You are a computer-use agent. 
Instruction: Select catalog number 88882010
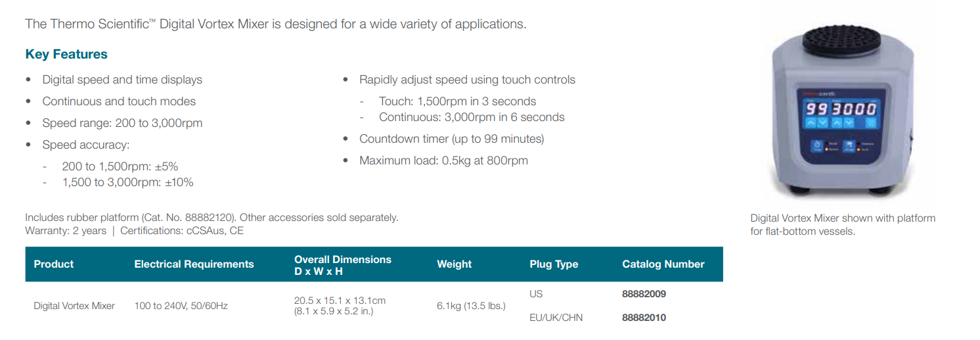(644, 318)
